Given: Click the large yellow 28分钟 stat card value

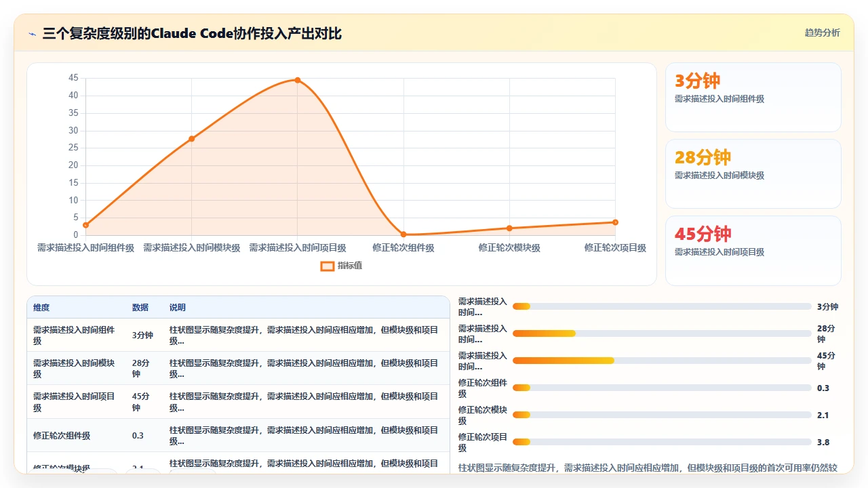Looking at the screenshot, I should click(703, 157).
